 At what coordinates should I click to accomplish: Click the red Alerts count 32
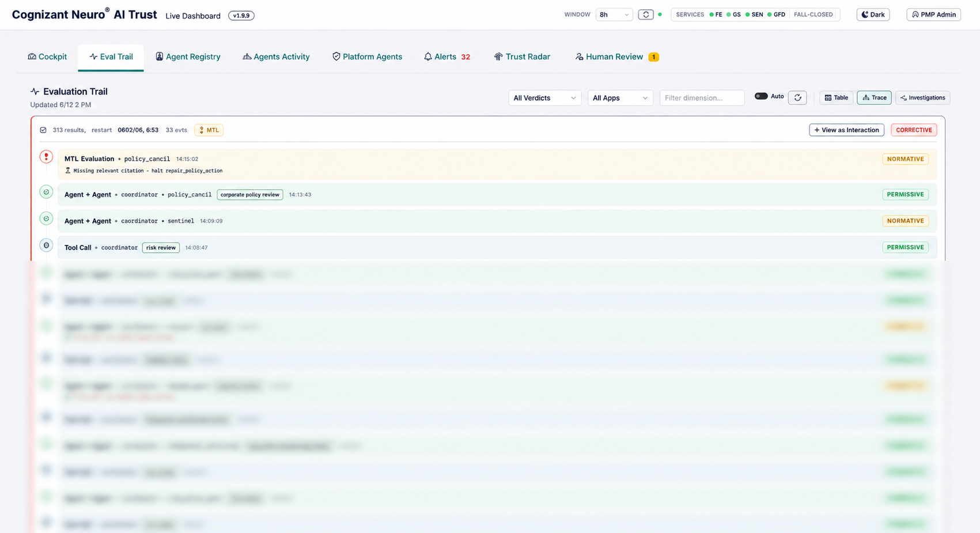click(466, 57)
